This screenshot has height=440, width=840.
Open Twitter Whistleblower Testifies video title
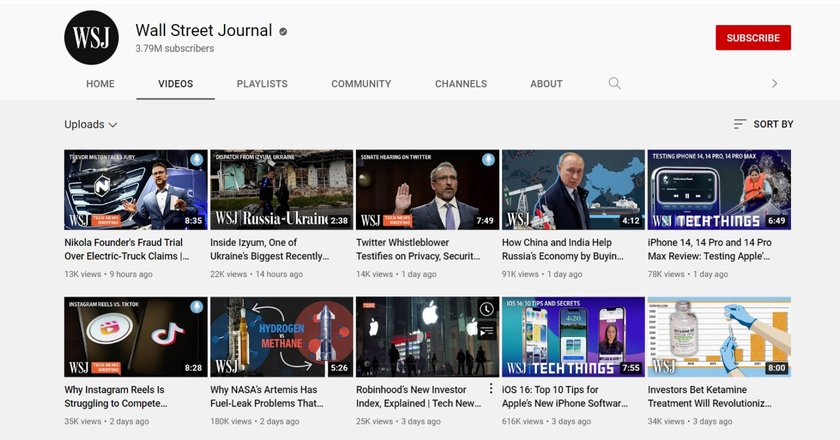coord(418,249)
